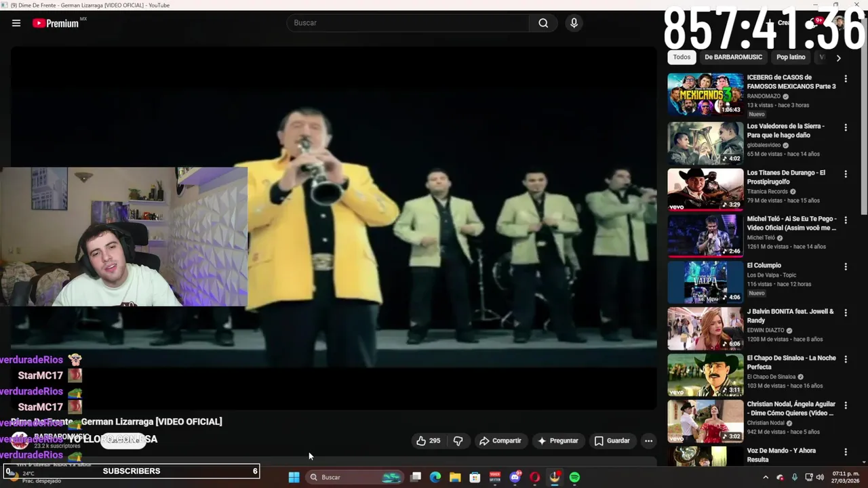
Task: Open Task View on the taskbar
Action: point(416,477)
